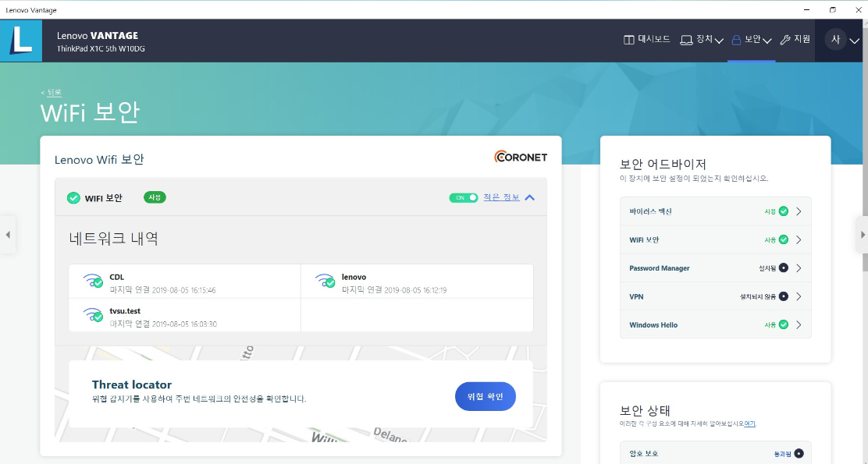
Task: Toggle the WiFi security ON switch
Action: pos(464,197)
